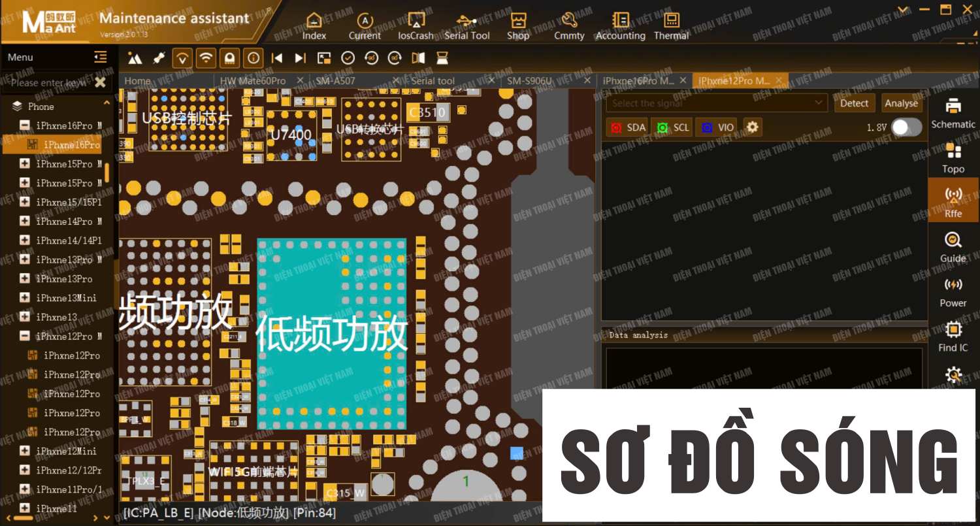Image resolution: width=980 pixels, height=526 pixels.
Task: Select the highlighted iPhxne16Pro child tree item
Action: pyautogui.click(x=52, y=144)
